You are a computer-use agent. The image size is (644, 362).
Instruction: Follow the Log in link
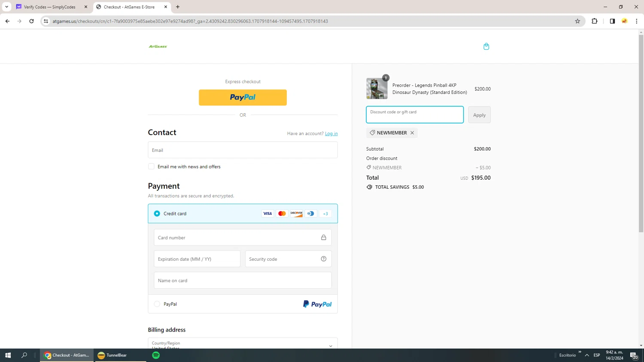coord(331,134)
